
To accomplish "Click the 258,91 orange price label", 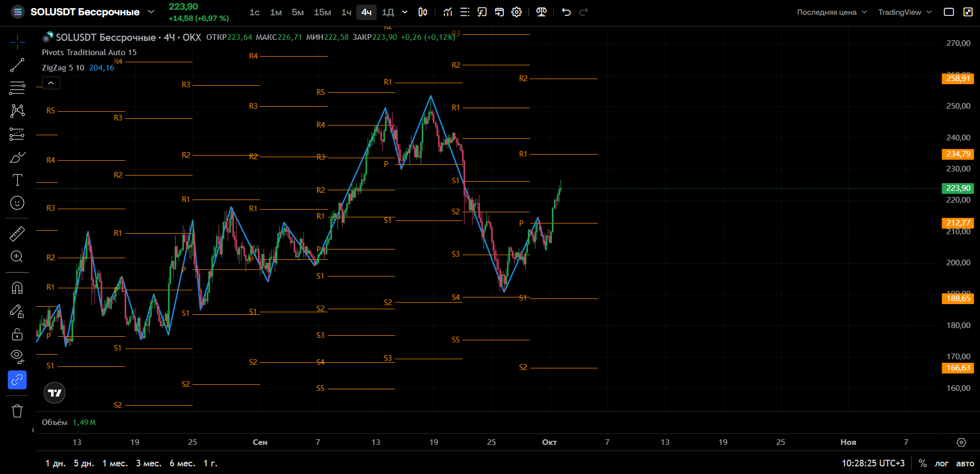I will pos(958,79).
